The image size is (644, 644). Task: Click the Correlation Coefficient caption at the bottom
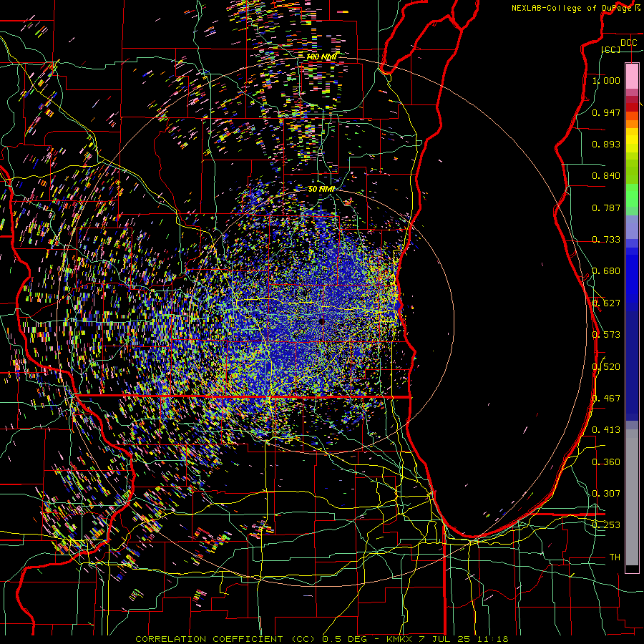pos(322,639)
